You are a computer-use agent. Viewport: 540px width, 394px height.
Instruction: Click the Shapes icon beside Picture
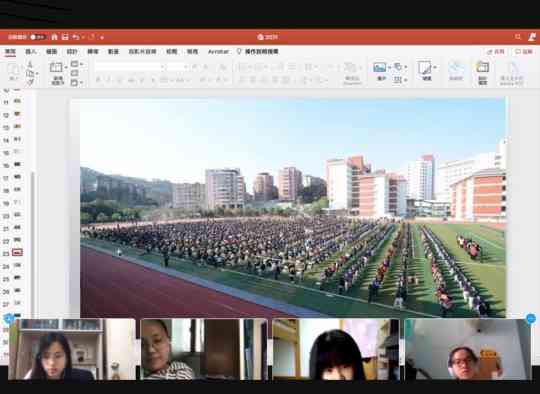(398, 66)
